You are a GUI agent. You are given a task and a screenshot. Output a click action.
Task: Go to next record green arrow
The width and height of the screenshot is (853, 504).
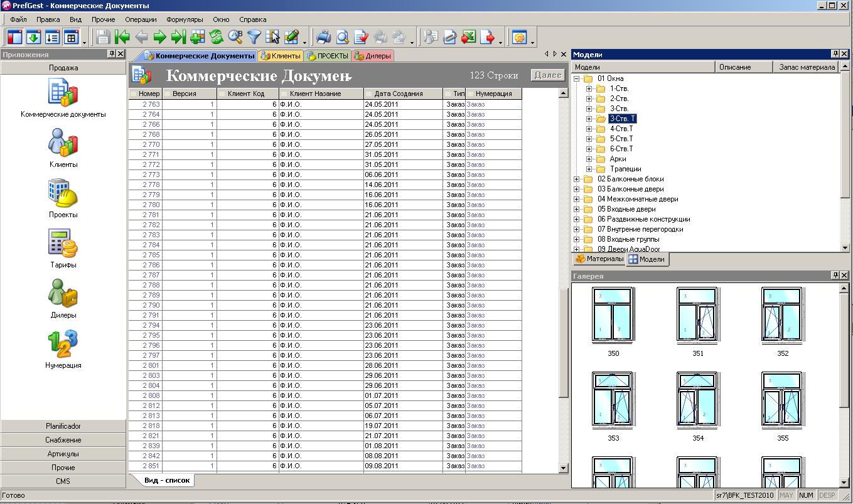pyautogui.click(x=160, y=37)
